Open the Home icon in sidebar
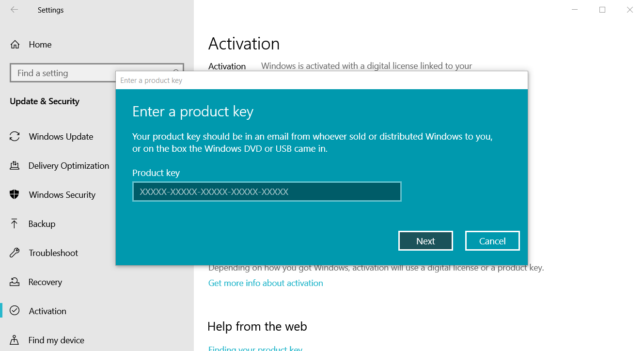644x351 pixels. [15, 45]
